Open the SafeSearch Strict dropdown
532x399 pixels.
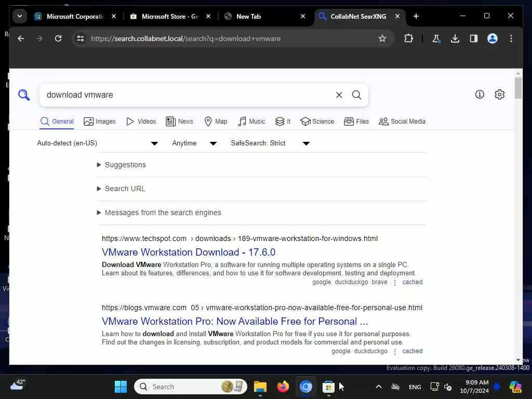point(270,143)
